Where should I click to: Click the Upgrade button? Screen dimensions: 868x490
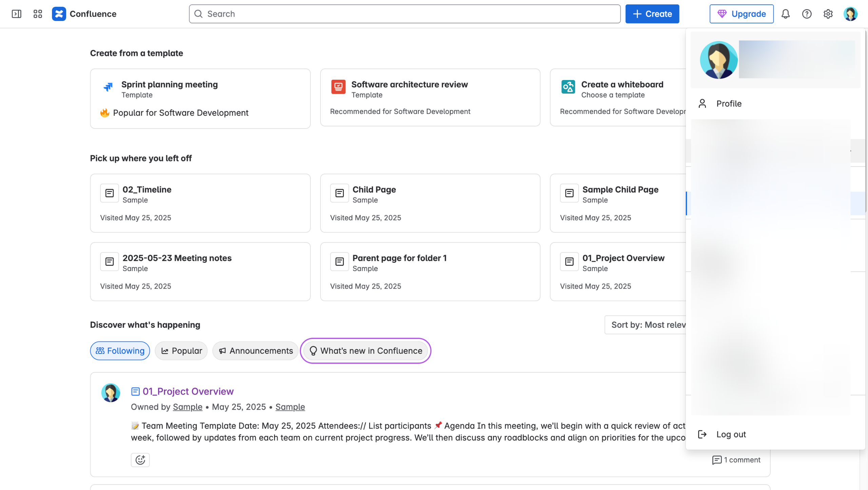coord(741,14)
